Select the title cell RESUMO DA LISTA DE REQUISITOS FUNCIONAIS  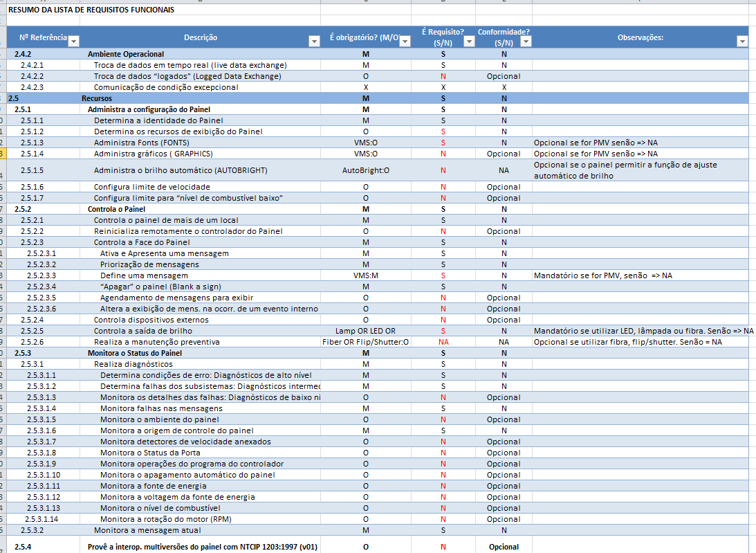(91, 10)
